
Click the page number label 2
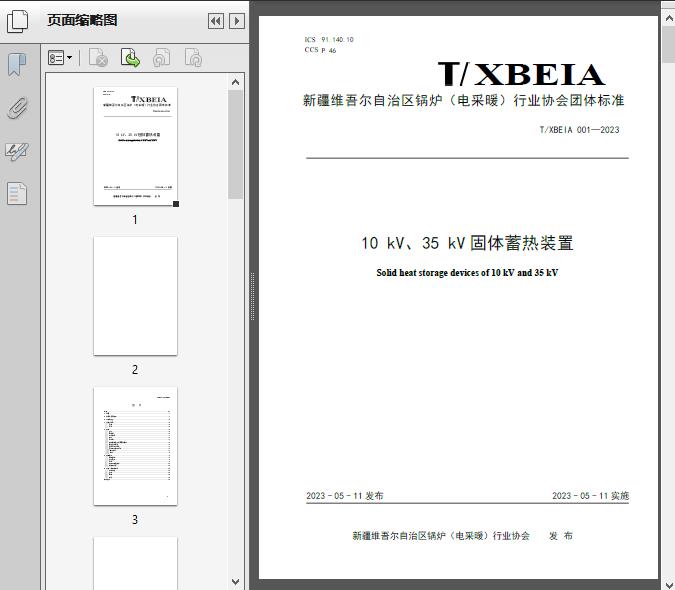coord(135,370)
